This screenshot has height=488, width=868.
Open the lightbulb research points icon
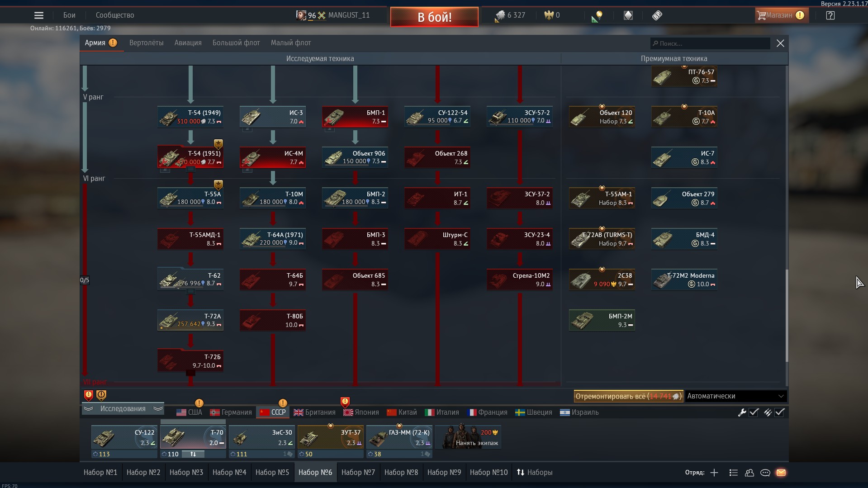(597, 16)
